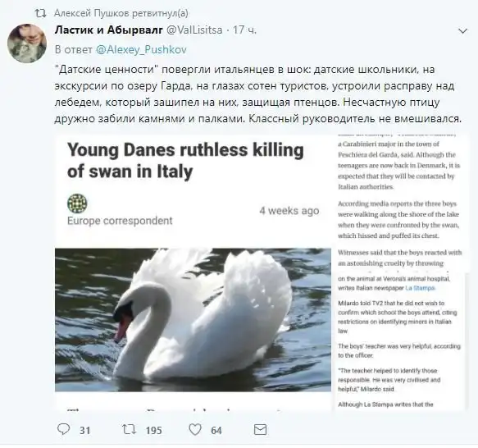
Task: Open the Ластик и Абырвалг profile avatar
Action: [x=27, y=43]
